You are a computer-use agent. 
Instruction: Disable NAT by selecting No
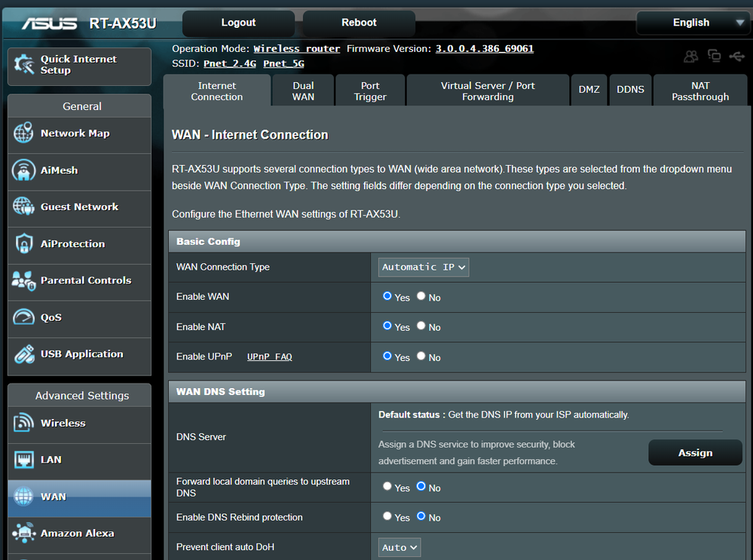(421, 326)
